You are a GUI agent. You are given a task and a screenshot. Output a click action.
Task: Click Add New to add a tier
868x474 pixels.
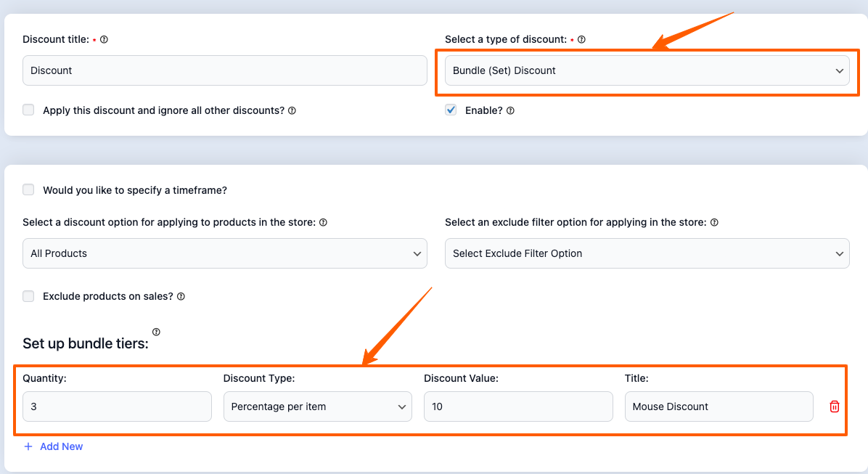54,446
